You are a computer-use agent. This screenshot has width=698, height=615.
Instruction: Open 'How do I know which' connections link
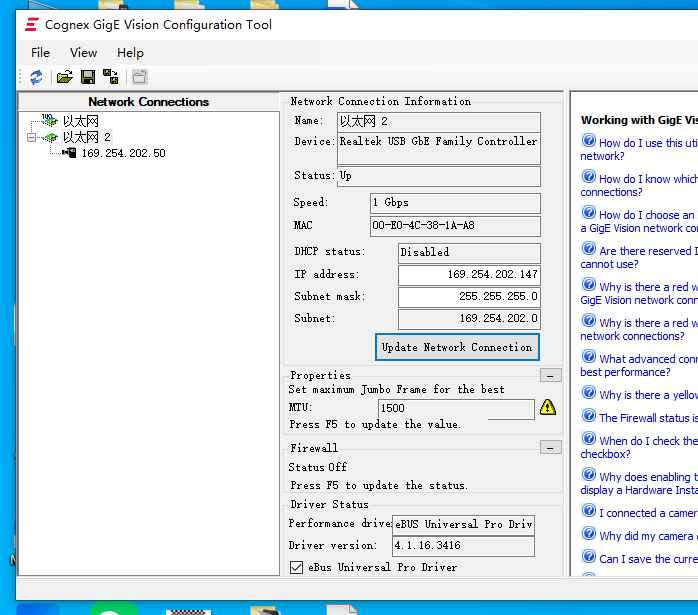pyautogui.click(x=639, y=186)
